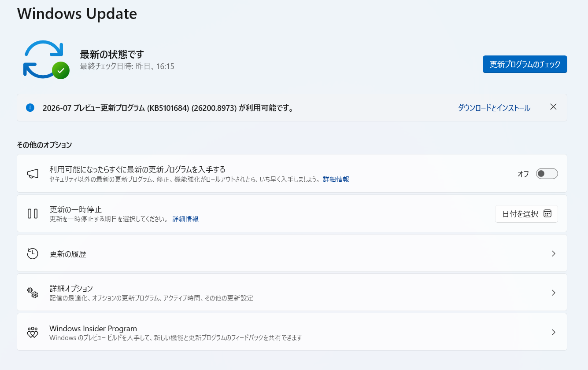This screenshot has height=370, width=588.
Task: Click the Windows Insider Program title text
Action: (93, 329)
